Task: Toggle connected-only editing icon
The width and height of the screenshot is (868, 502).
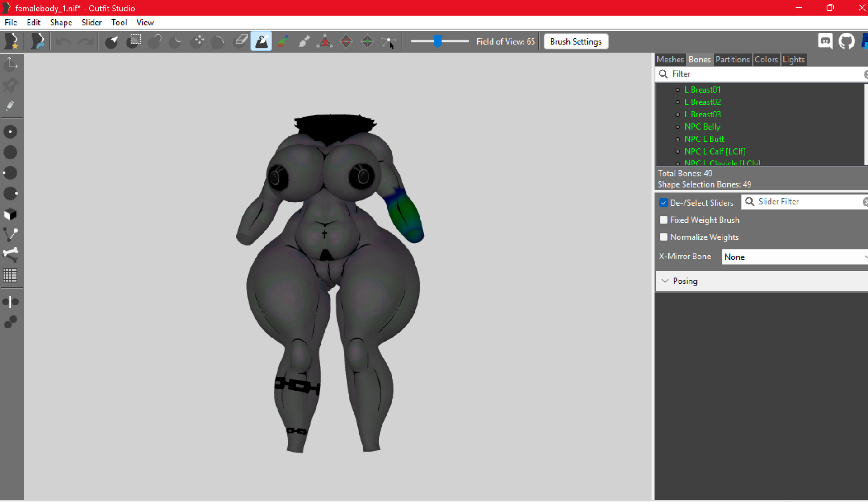Action: click(x=10, y=322)
